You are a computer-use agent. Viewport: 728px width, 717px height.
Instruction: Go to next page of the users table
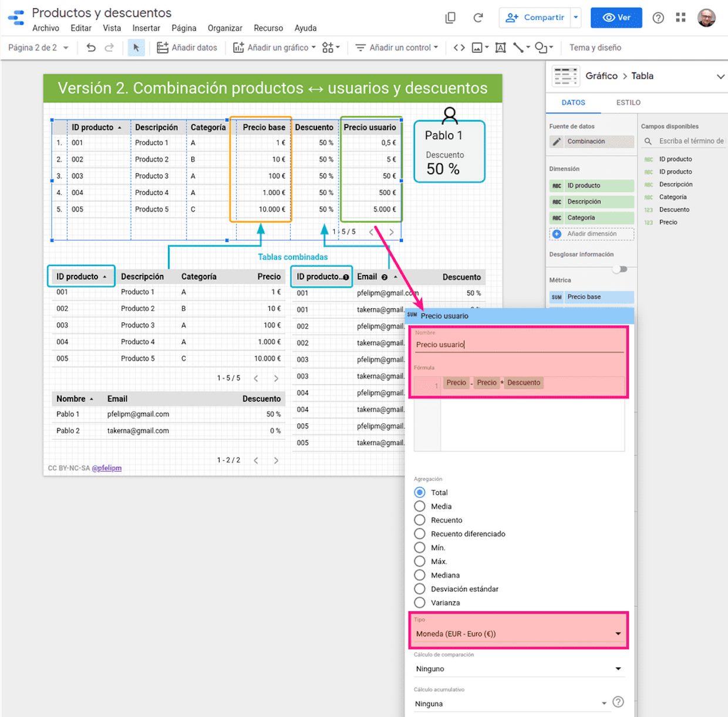276,460
